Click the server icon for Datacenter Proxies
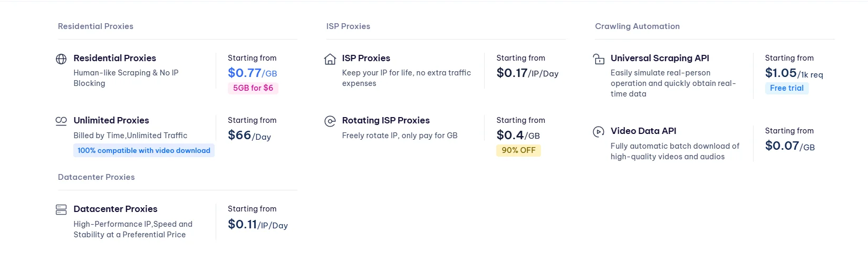The image size is (868, 270). click(61, 210)
